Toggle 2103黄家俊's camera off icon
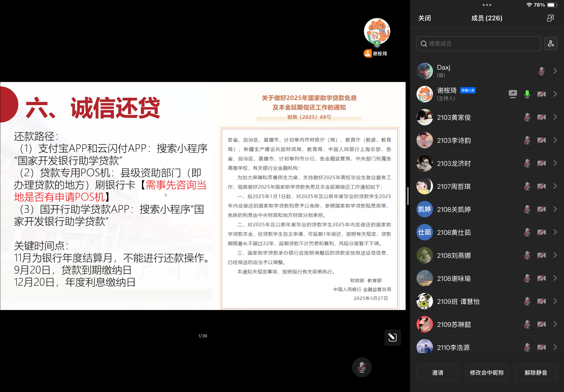 (542, 117)
